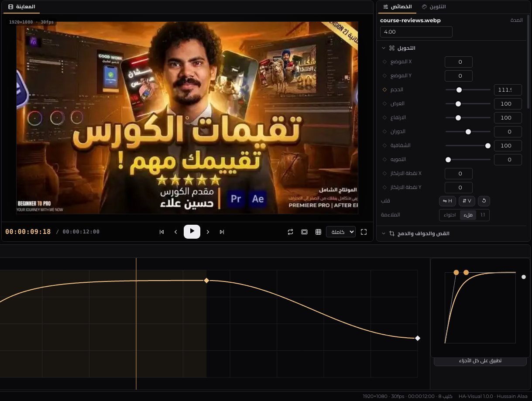Click the العرض value field
Viewport: 532px width, 401px height.
click(x=508, y=104)
